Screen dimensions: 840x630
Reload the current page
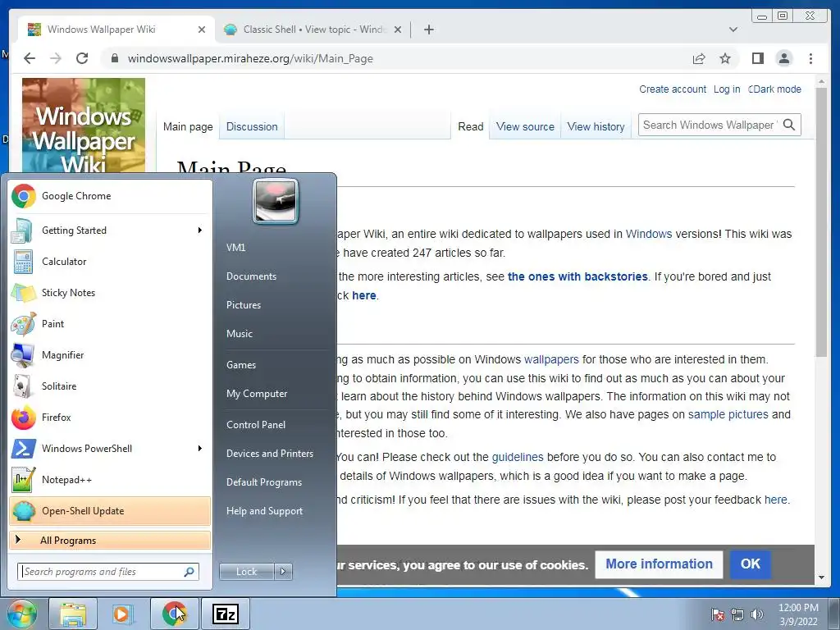click(x=82, y=58)
